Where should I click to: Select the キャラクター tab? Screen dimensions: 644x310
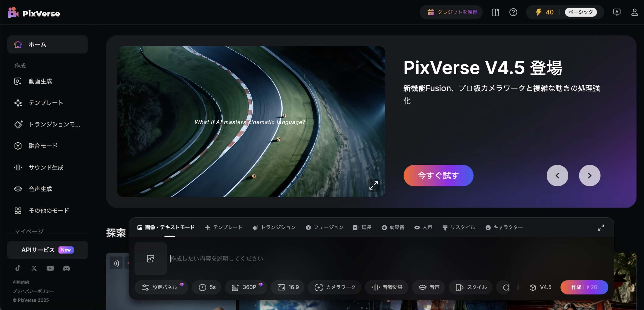point(504,227)
